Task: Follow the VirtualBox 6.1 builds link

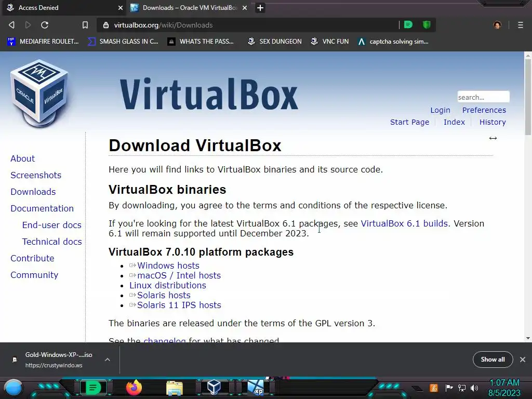Action: click(404, 223)
